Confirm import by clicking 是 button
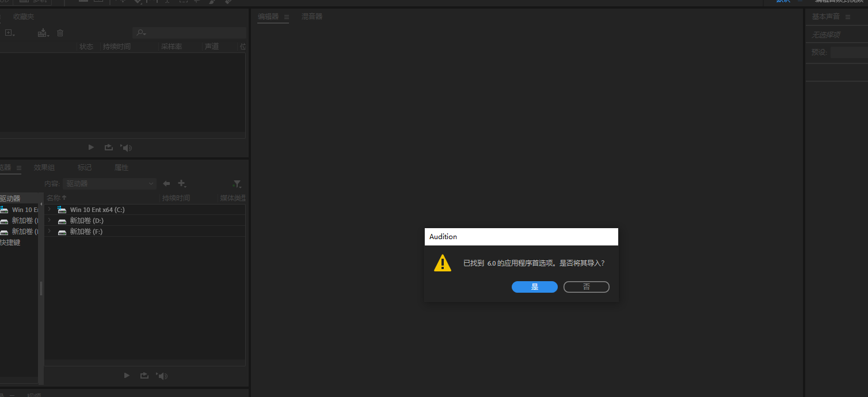 pos(534,287)
